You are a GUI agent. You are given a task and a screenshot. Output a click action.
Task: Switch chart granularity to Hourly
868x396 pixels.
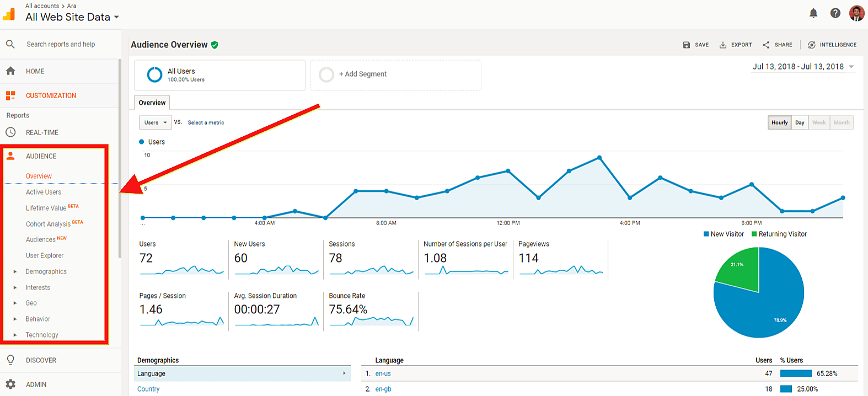coord(780,122)
